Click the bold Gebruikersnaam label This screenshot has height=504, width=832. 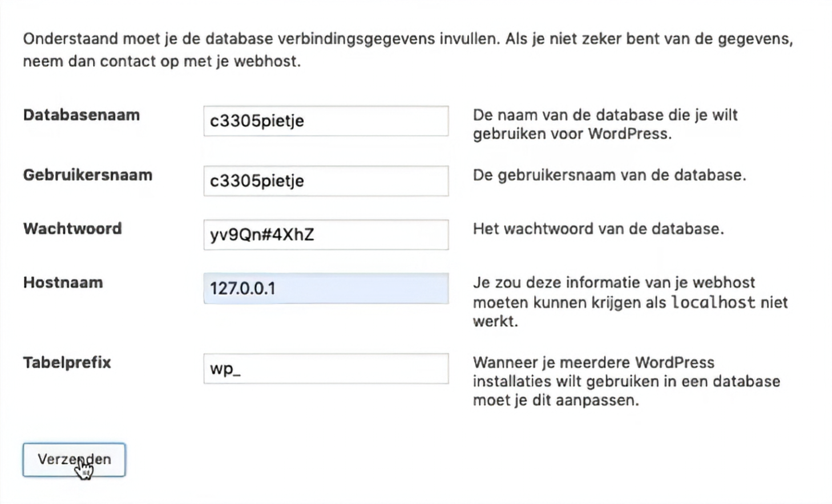click(87, 175)
